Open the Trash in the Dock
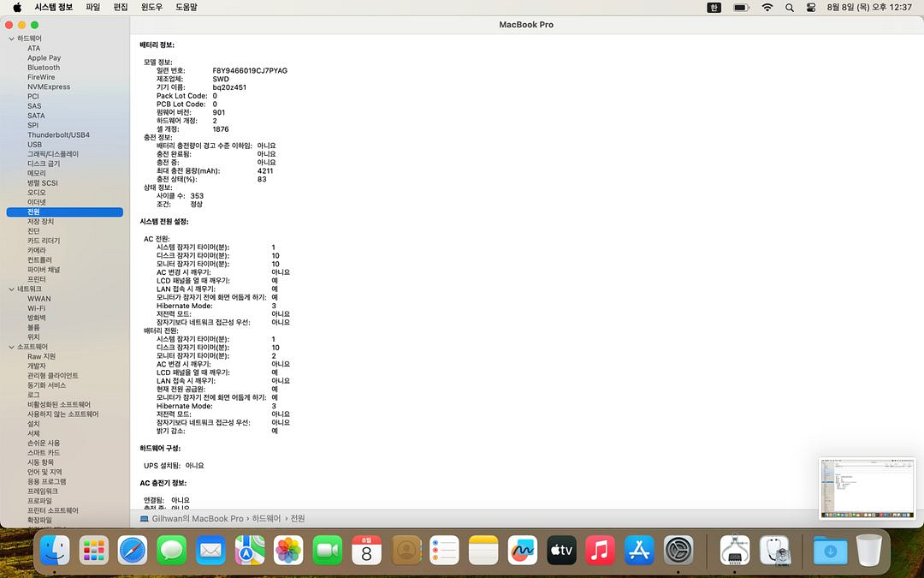Viewport: 924px width, 578px height. 869,551
